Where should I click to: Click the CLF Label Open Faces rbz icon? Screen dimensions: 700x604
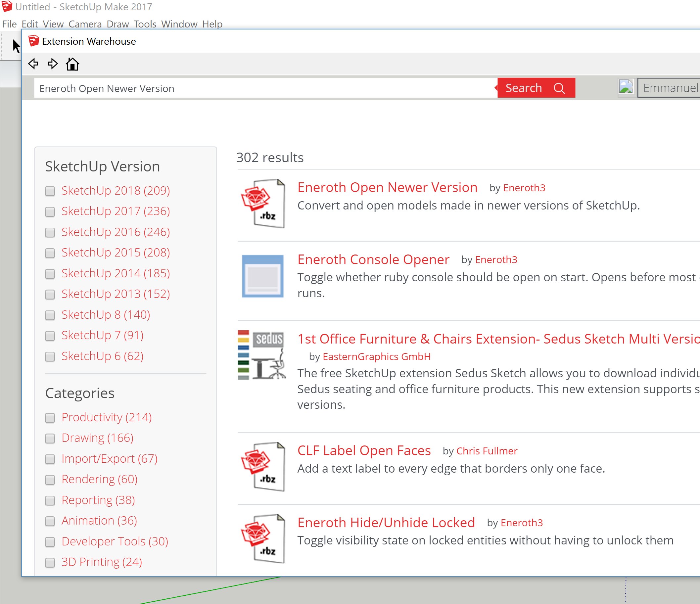263,467
